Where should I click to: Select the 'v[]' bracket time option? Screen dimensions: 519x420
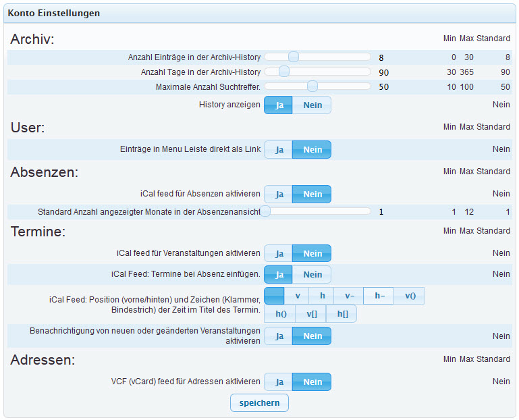pos(311,314)
